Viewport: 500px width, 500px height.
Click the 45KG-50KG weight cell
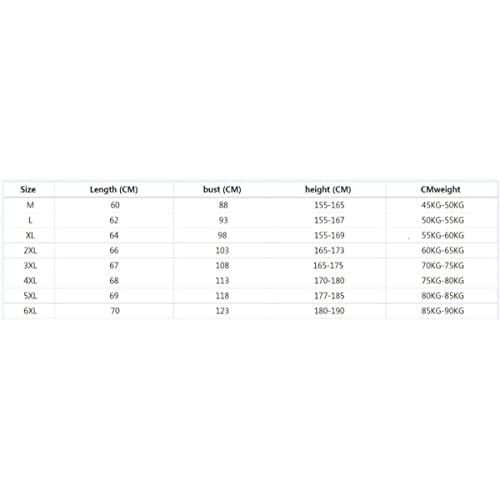[x=442, y=205]
